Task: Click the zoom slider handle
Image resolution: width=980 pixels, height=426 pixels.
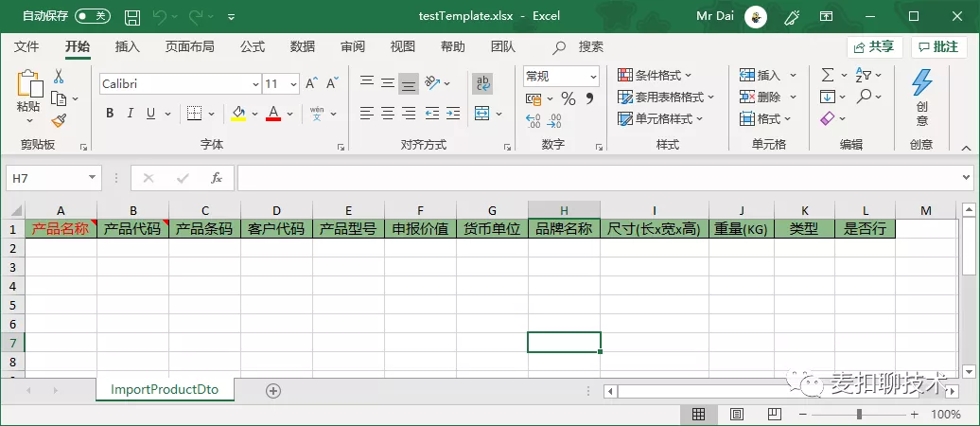Action: tap(860, 414)
